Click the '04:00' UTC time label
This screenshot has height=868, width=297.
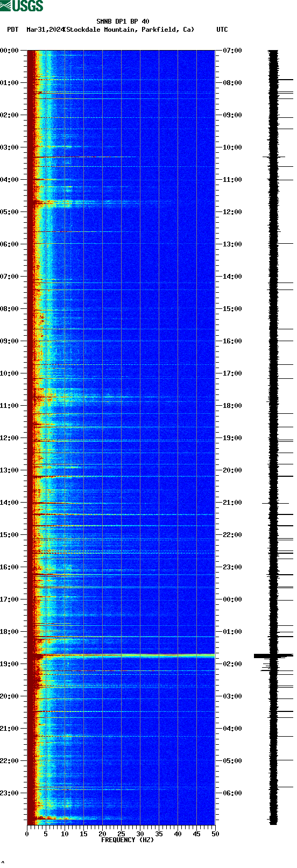click(232, 729)
